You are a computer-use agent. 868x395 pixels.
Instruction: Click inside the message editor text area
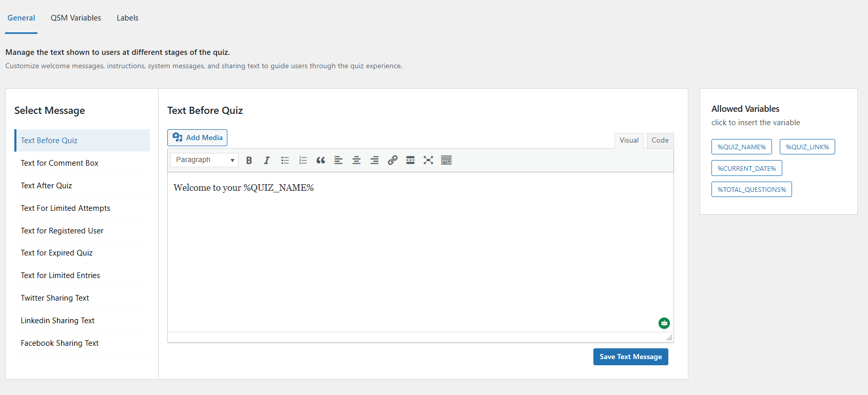[420, 252]
